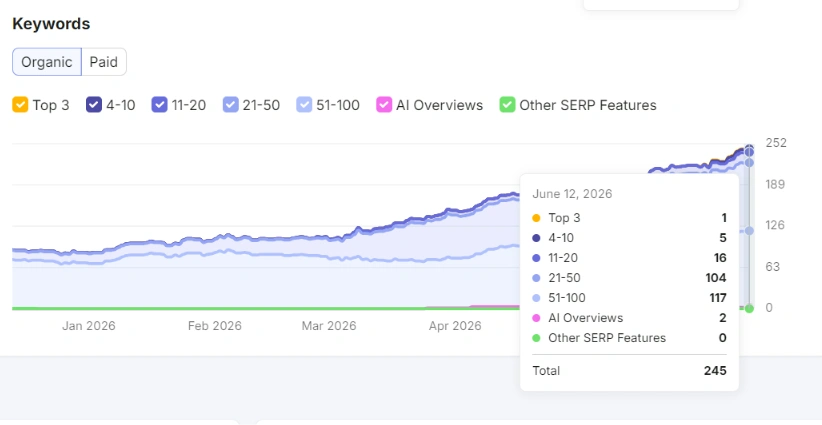The height and width of the screenshot is (425, 822).
Task: Click the Mar 2026 axis label
Action: (329, 326)
